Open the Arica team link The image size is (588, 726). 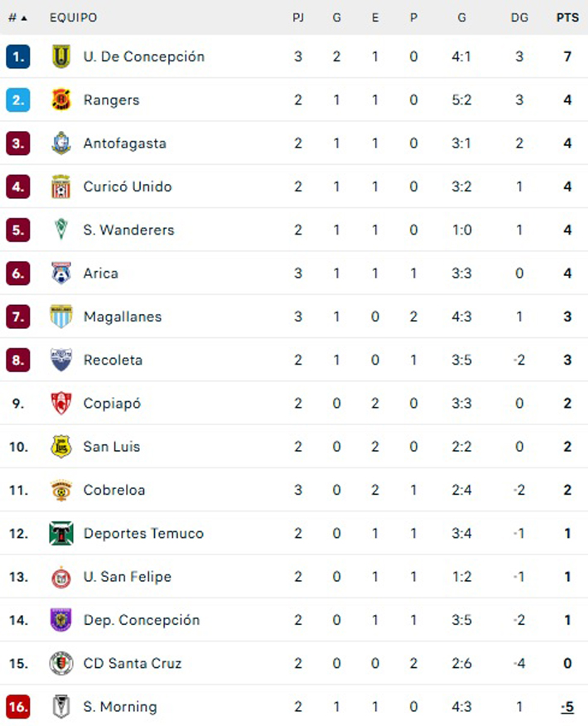[101, 273]
